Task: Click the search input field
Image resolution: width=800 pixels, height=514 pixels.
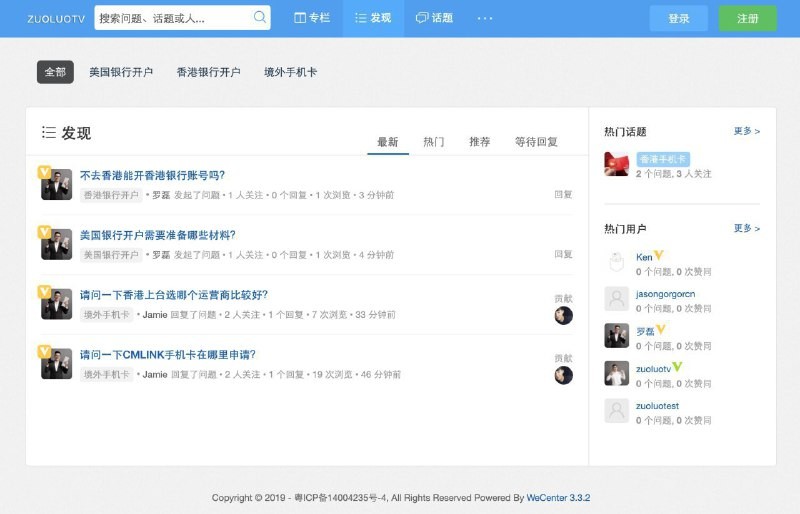Action: pyautogui.click(x=172, y=18)
